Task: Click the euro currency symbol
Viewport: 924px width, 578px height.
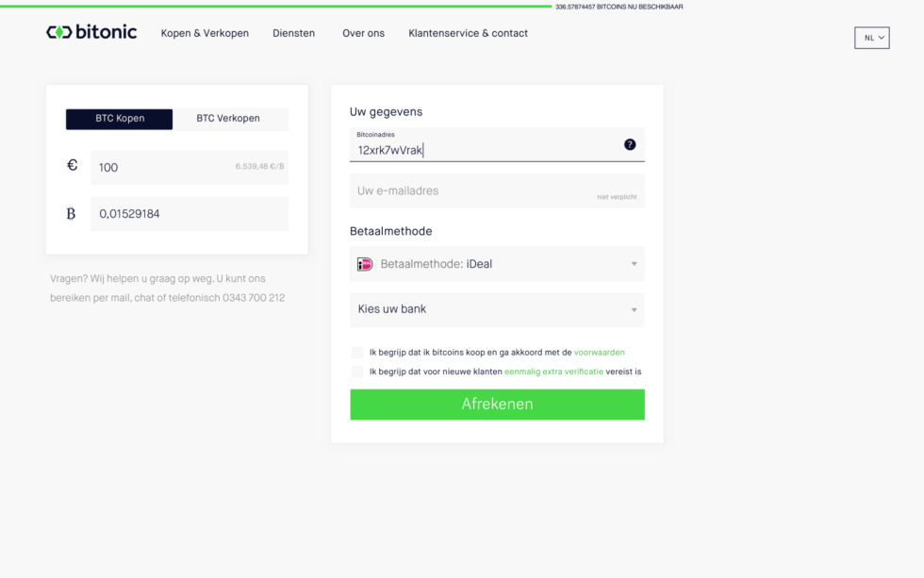Action: (x=72, y=165)
